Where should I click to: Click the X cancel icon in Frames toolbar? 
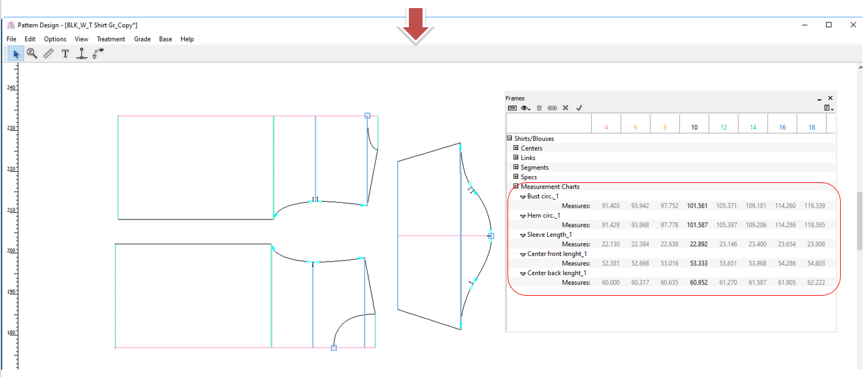(565, 108)
